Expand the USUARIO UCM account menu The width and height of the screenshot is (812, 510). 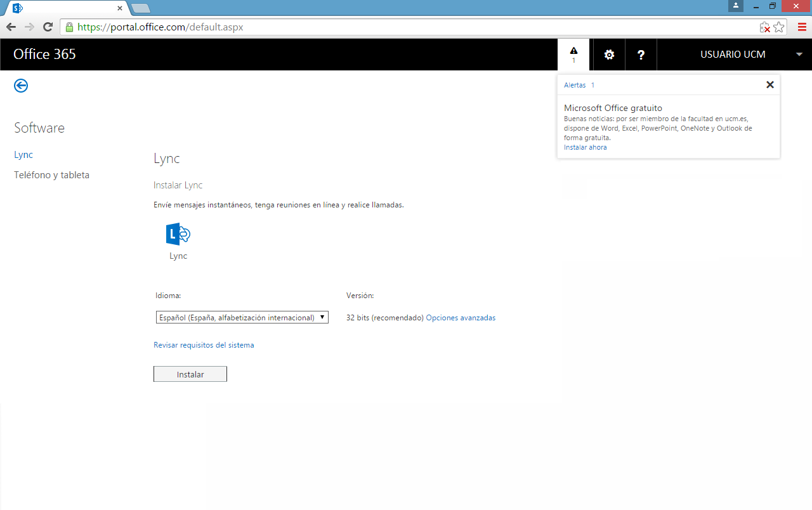click(799, 55)
